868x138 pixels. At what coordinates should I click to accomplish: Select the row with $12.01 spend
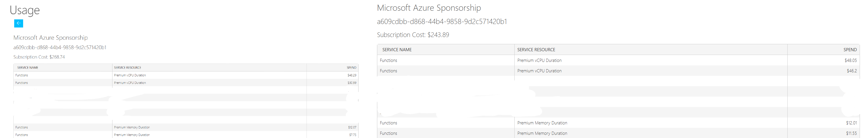(x=618, y=123)
